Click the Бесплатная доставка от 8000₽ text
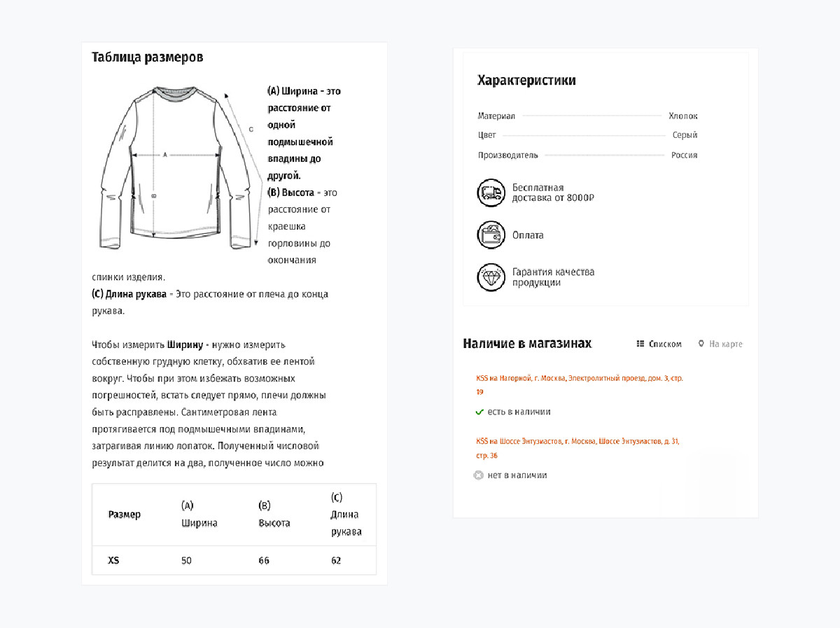 553,193
